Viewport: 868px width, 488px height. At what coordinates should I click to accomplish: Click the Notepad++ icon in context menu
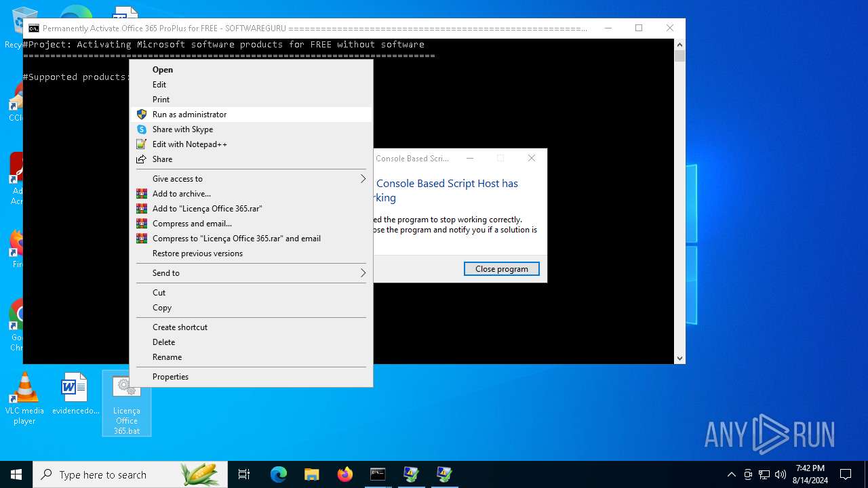click(x=141, y=144)
